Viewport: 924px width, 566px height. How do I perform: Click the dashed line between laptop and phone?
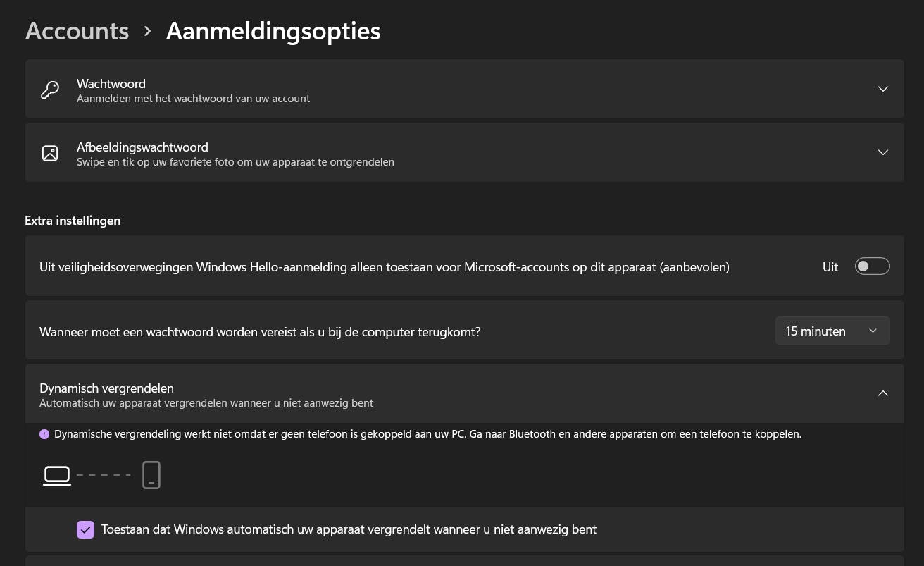(x=104, y=475)
